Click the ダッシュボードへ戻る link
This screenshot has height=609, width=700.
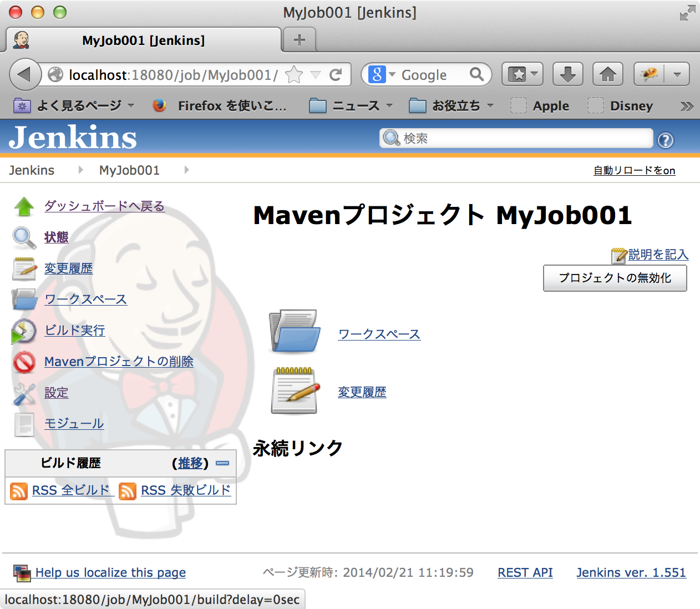[105, 206]
